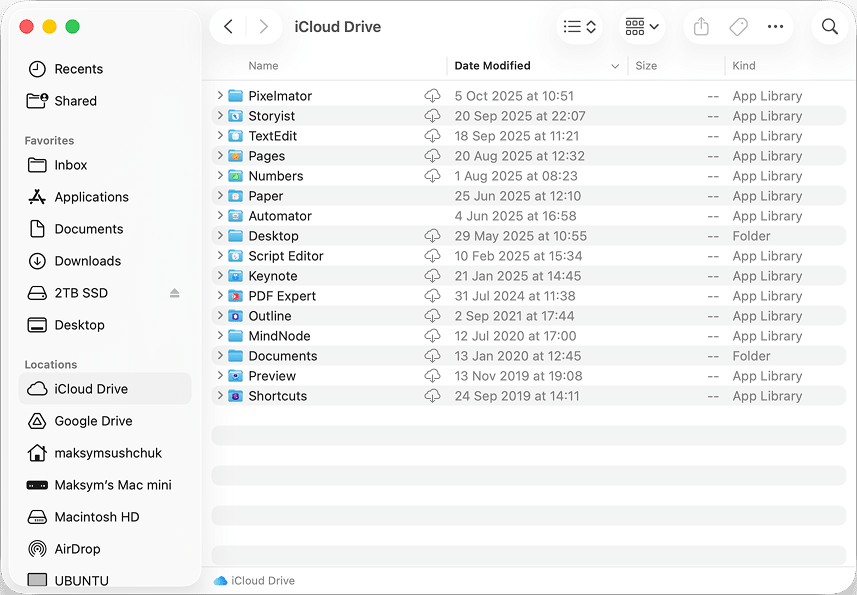The image size is (857, 595).
Task: Click the Back navigation arrow
Action: [228, 27]
